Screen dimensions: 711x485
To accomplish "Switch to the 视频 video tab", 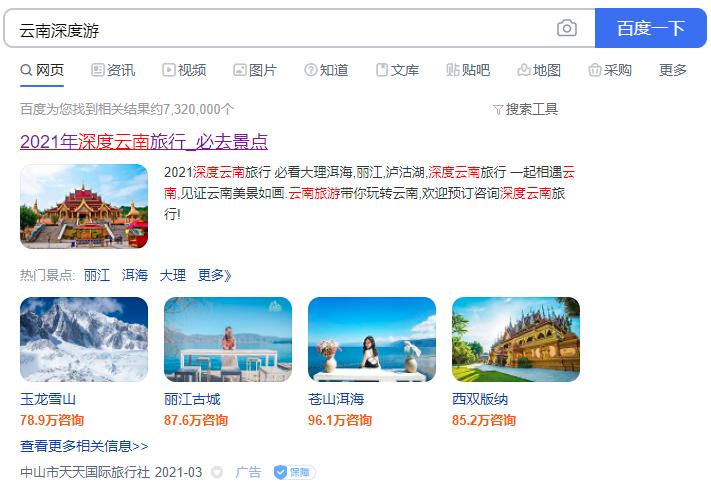I will [x=184, y=70].
